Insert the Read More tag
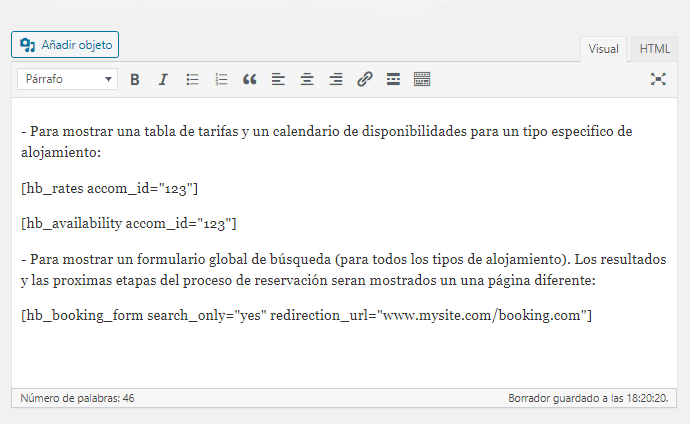This screenshot has height=424, width=690. [x=393, y=79]
